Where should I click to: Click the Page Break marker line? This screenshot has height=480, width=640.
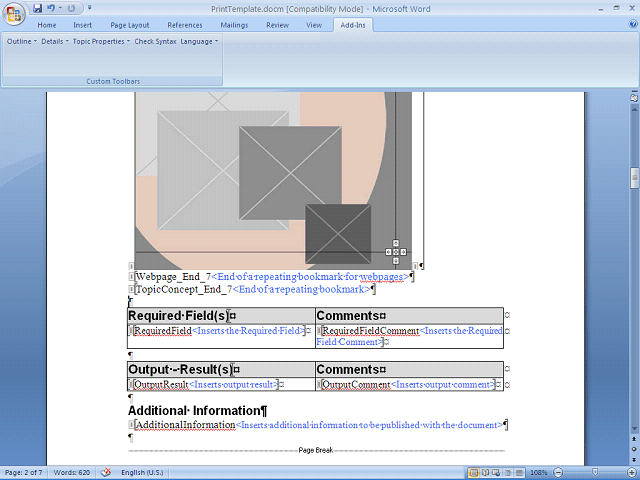click(316, 450)
